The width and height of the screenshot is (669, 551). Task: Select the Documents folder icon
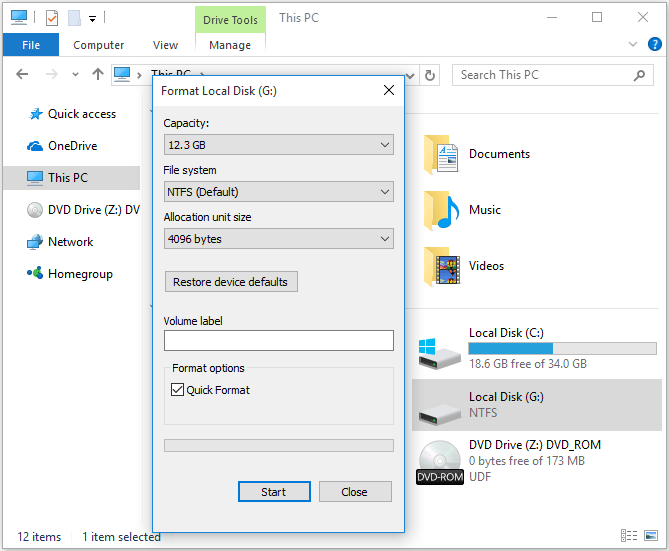[x=442, y=154]
